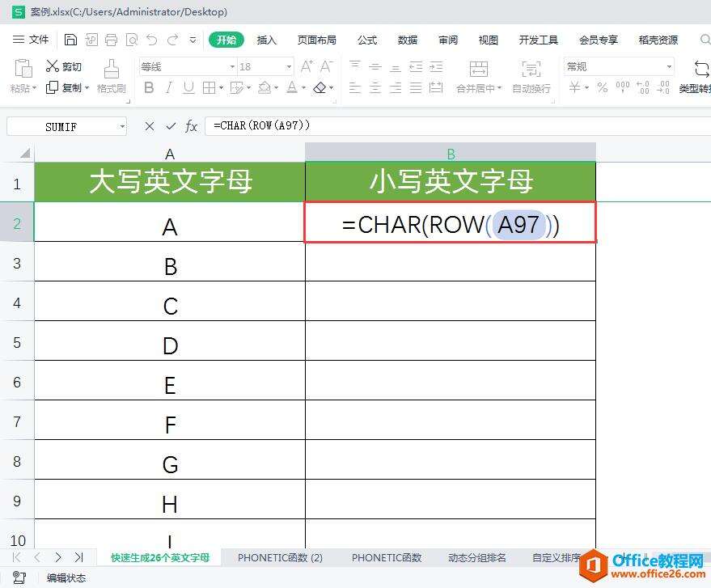Toggle align text left

(x=355, y=87)
